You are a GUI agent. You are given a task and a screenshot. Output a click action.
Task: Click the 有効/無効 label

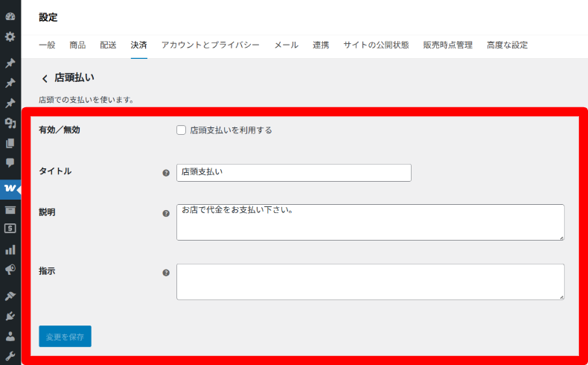point(60,130)
